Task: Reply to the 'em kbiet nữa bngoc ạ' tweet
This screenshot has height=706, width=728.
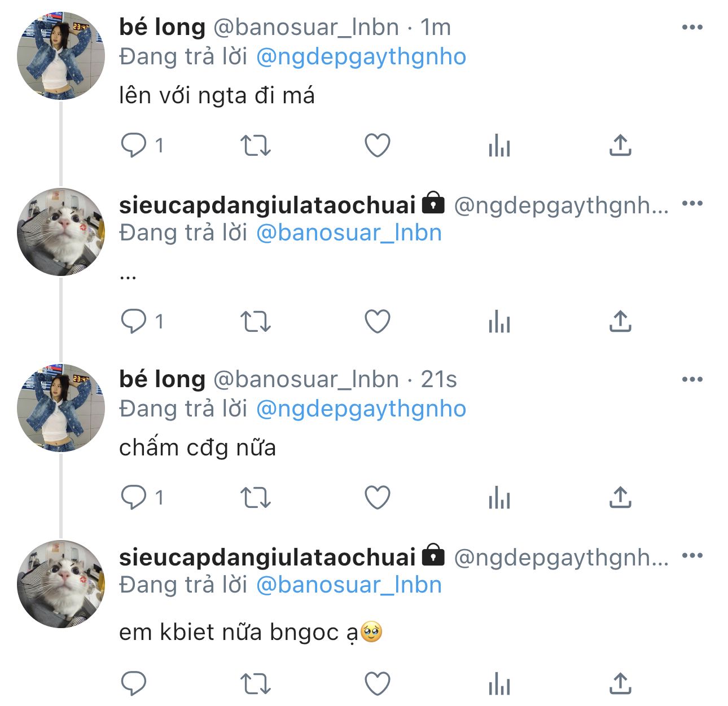Action: 134,683
